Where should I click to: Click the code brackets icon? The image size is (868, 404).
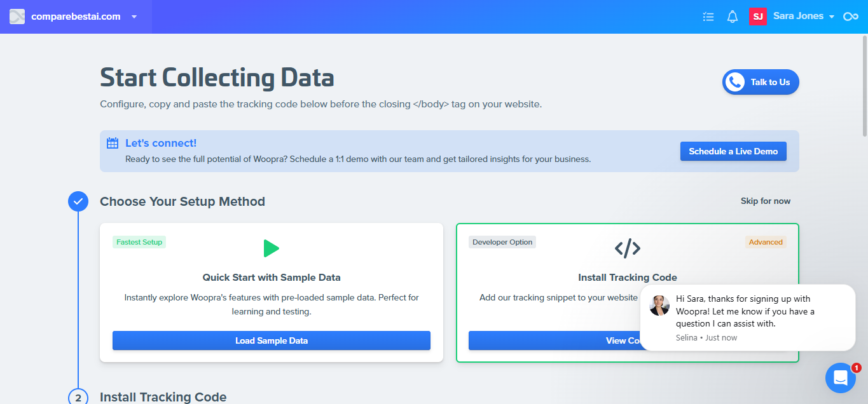click(x=628, y=248)
